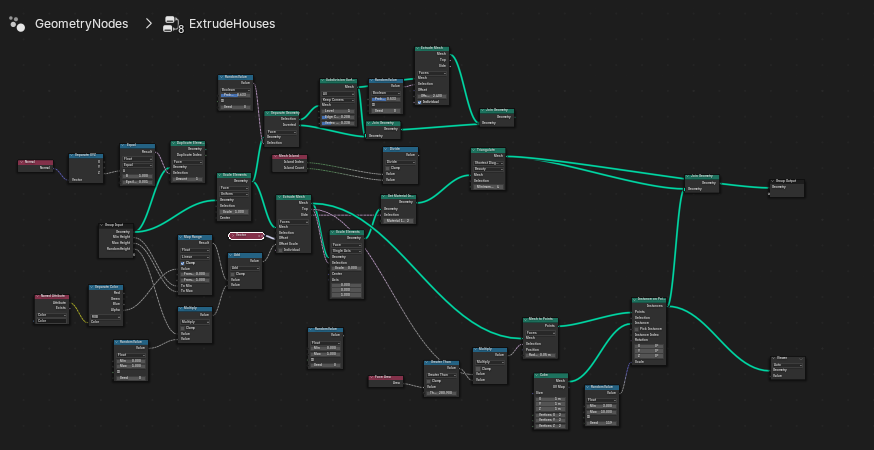Select the Mesh Island node header
This screenshot has width=874, height=450.
[x=290, y=156]
